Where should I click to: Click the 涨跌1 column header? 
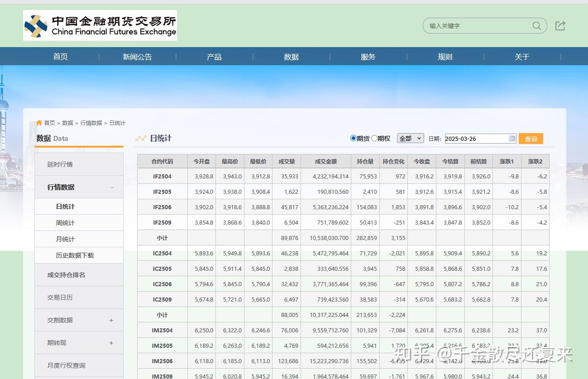507,161
